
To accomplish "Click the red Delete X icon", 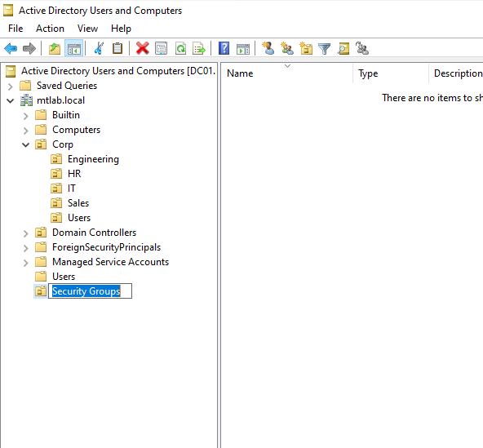I will coord(142,48).
